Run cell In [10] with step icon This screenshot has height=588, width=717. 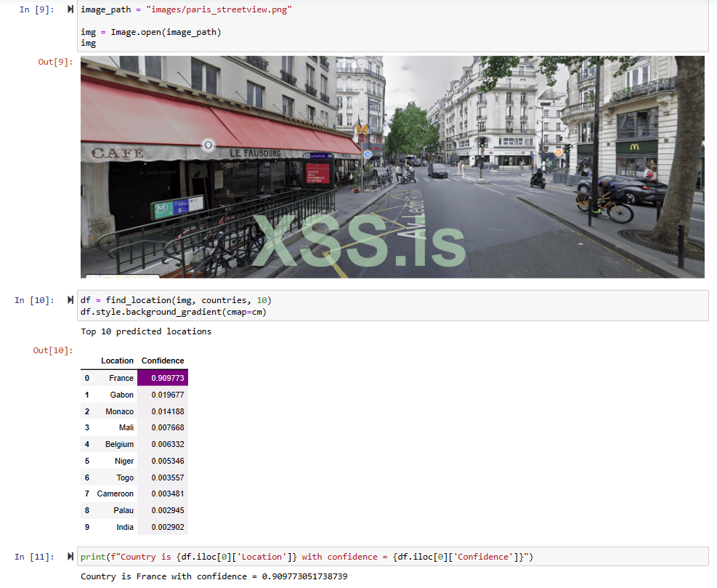pyautogui.click(x=70, y=300)
